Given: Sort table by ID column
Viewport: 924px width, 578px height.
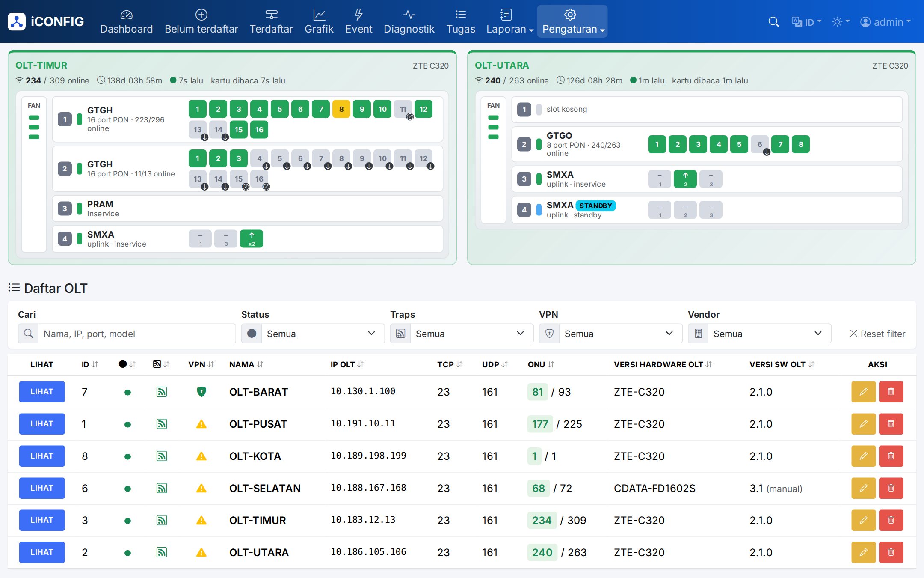Looking at the screenshot, I should coord(90,364).
